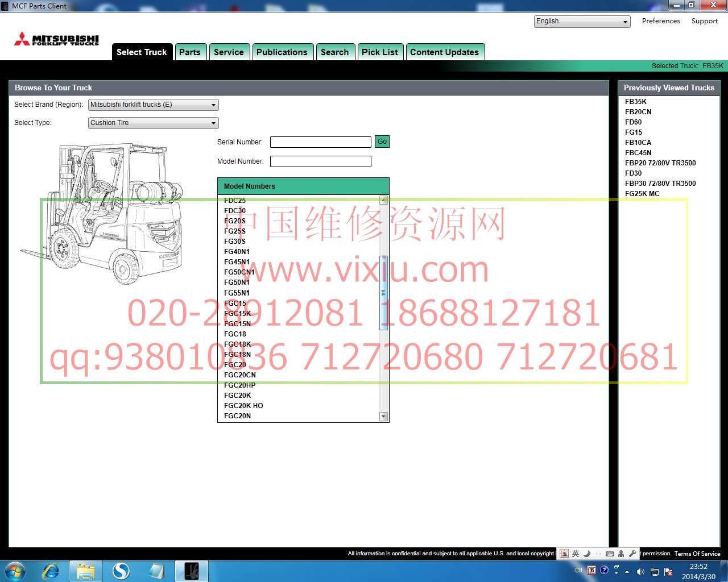Screen dimensions: 728x582
Task: Select FGC20K HO from Model Numbers
Action: coord(243,406)
